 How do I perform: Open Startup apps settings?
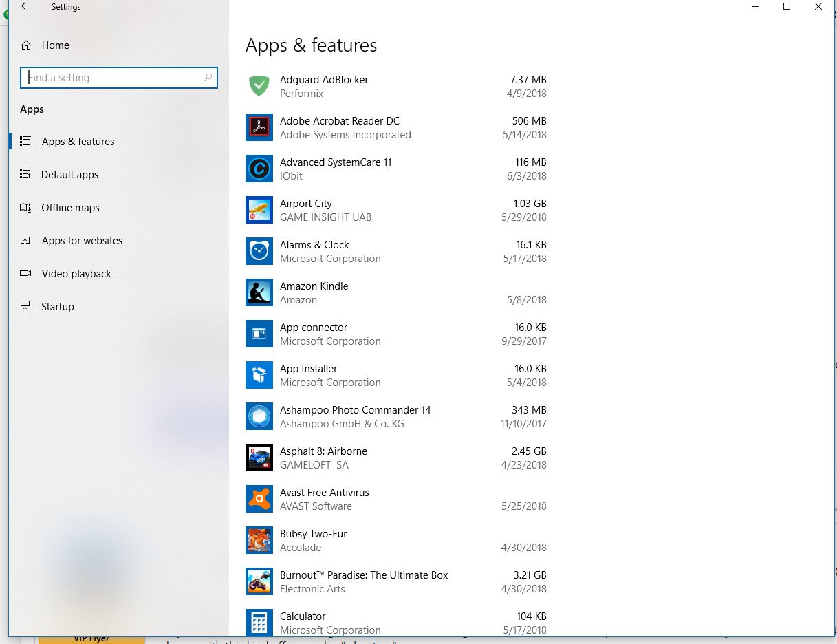(x=118, y=307)
